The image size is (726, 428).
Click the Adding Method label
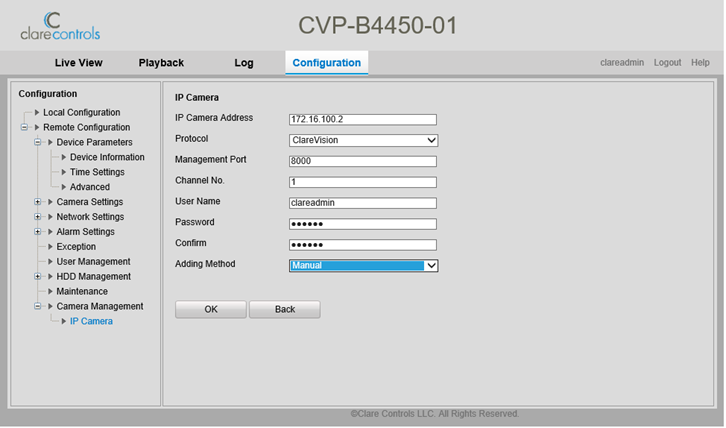point(205,264)
